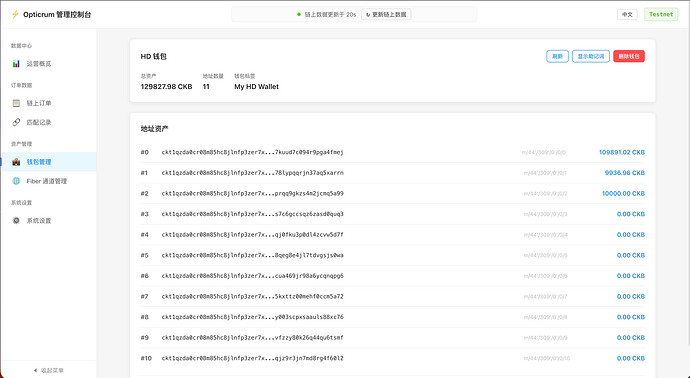The height and width of the screenshot is (378, 690).
Task: Click the Opticrum 管理控制台 title text
Action: pos(57,15)
